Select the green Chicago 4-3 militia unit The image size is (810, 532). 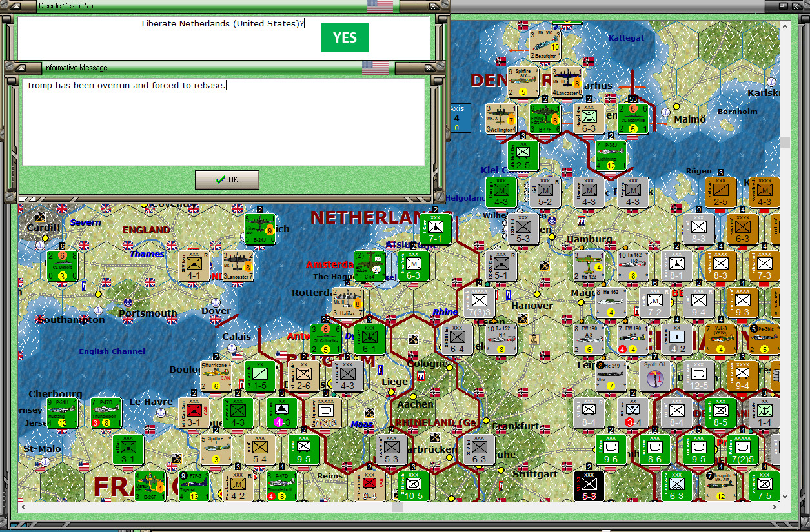(501, 192)
